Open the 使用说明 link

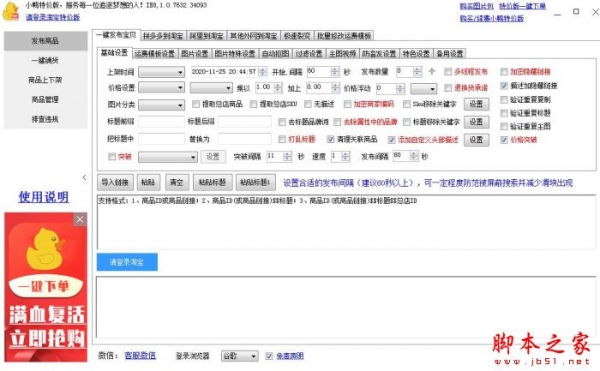(44, 197)
